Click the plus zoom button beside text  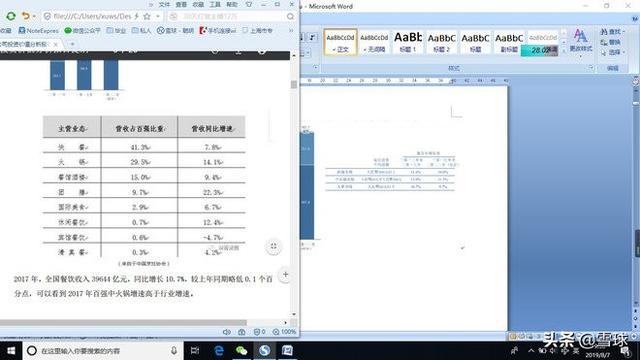pos(285,274)
